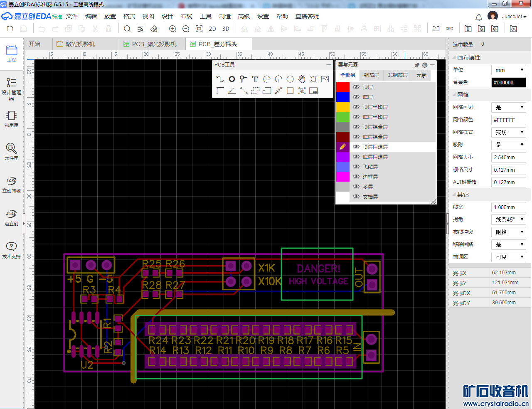The image size is (532, 409).
Task: Open the 网格样式 dropdown
Action: click(x=508, y=132)
